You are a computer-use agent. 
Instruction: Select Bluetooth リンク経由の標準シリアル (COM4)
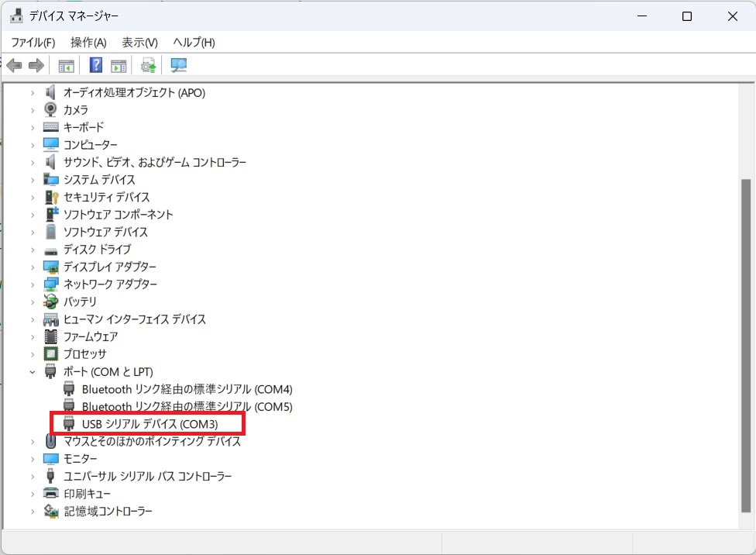tap(187, 389)
